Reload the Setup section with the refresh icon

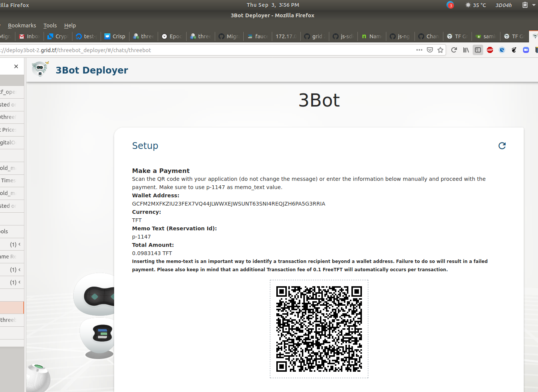(x=502, y=146)
